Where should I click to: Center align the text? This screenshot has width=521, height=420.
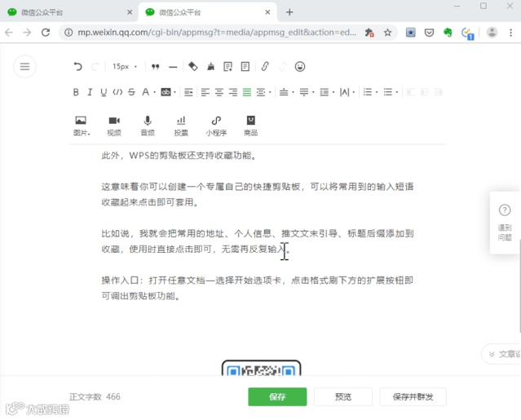(x=219, y=92)
